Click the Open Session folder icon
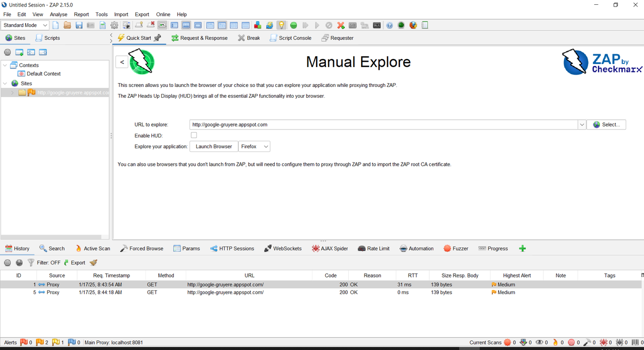The image size is (644, 350). (67, 25)
